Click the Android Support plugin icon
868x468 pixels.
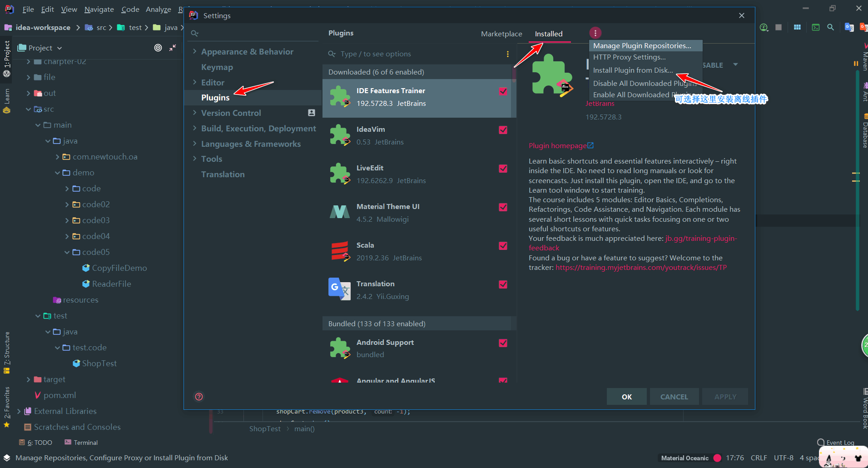point(340,348)
